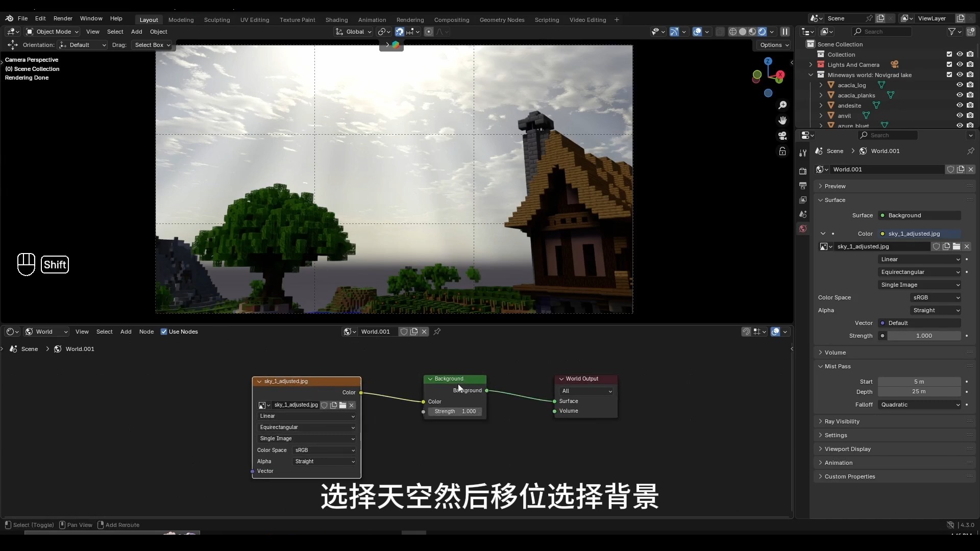The image size is (980, 551).
Task: Open Render properties tab icon
Action: pyautogui.click(x=803, y=171)
